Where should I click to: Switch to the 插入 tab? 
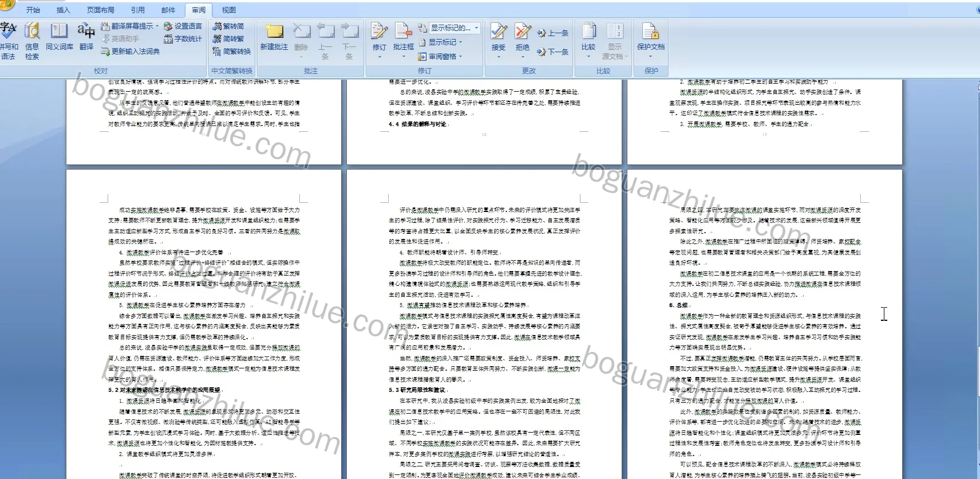(x=63, y=10)
